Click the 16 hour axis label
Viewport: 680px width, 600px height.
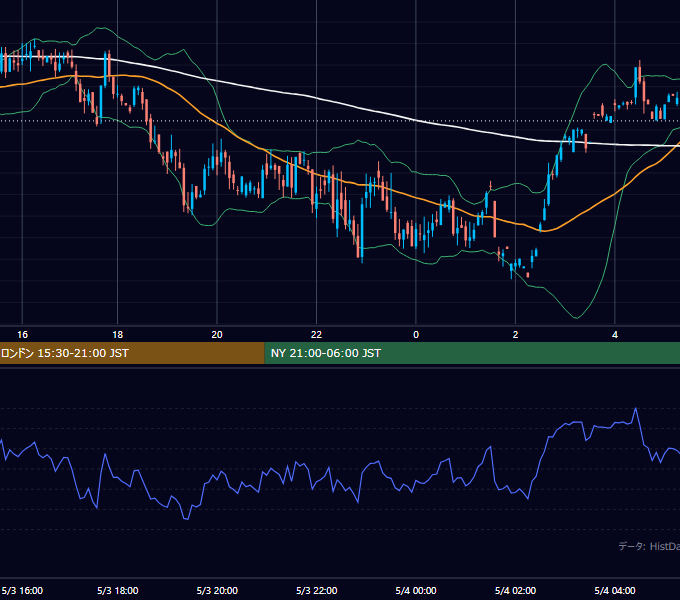(22, 335)
